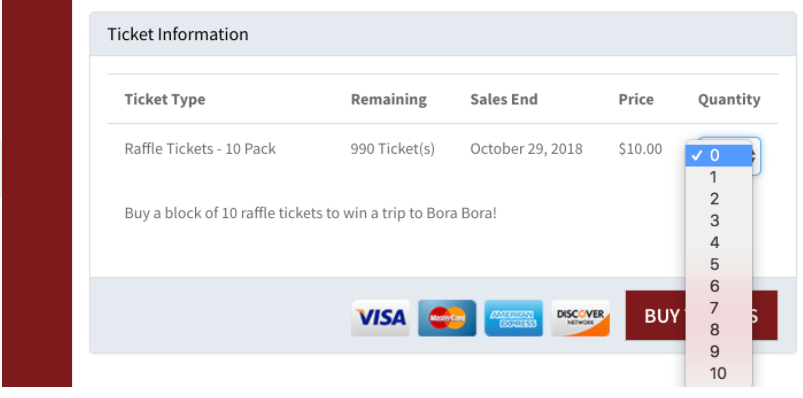This screenshot has height=398, width=803.
Task: Pick 4 in the quantity dropdown
Action: [x=719, y=243]
